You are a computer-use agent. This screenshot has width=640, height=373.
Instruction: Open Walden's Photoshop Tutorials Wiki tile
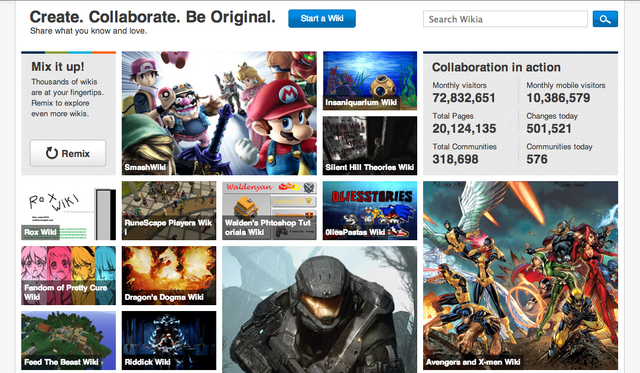pos(269,211)
